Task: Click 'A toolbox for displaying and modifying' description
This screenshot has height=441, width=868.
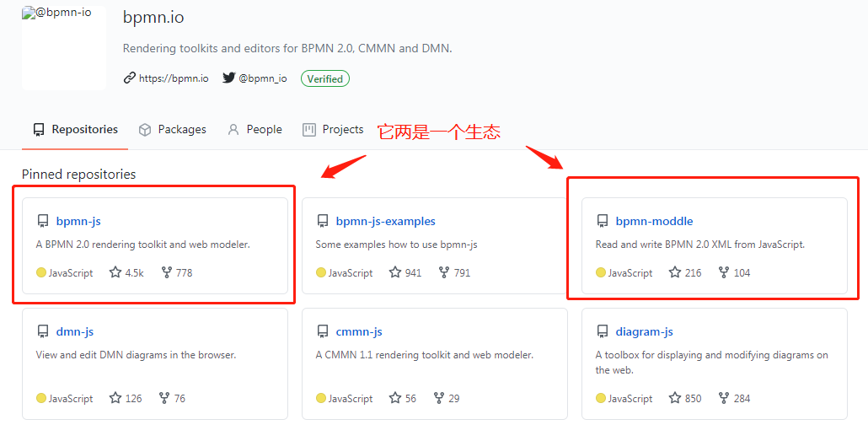Action: (x=712, y=363)
